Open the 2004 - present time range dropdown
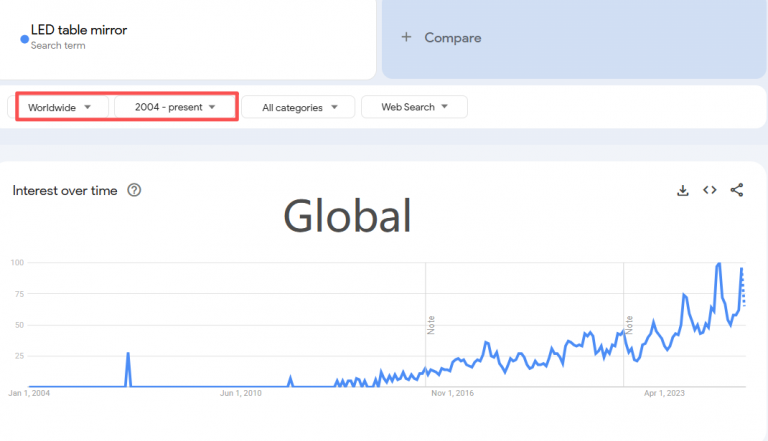The image size is (768, 441). tap(175, 107)
